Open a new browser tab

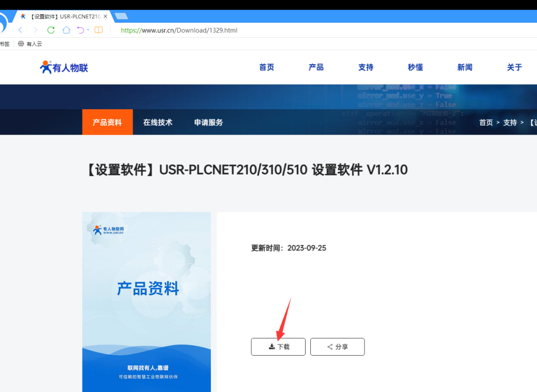tap(121, 16)
